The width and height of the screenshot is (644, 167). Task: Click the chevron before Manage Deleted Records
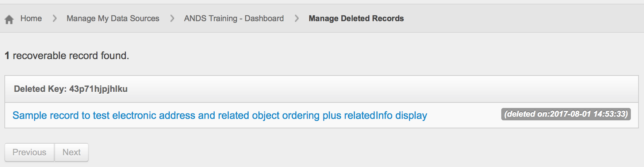[x=296, y=18]
